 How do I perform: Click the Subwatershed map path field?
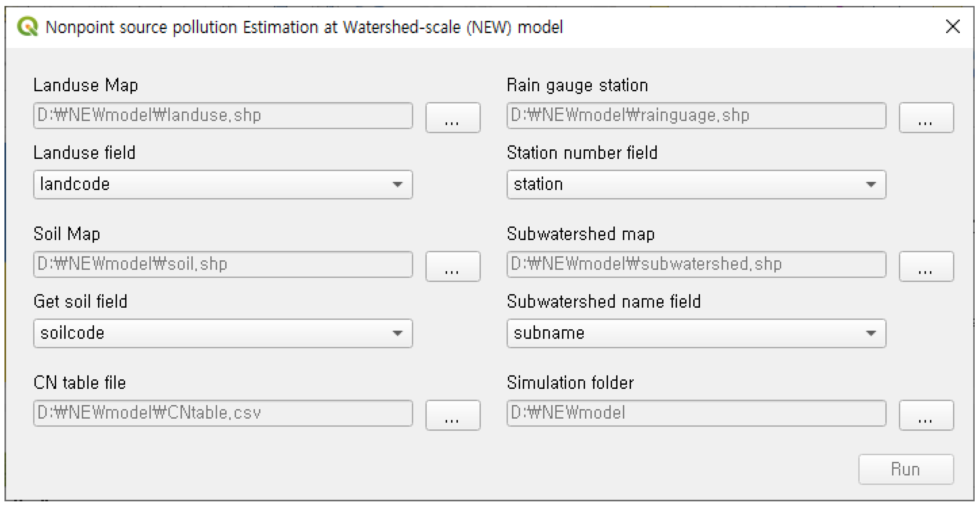696,264
